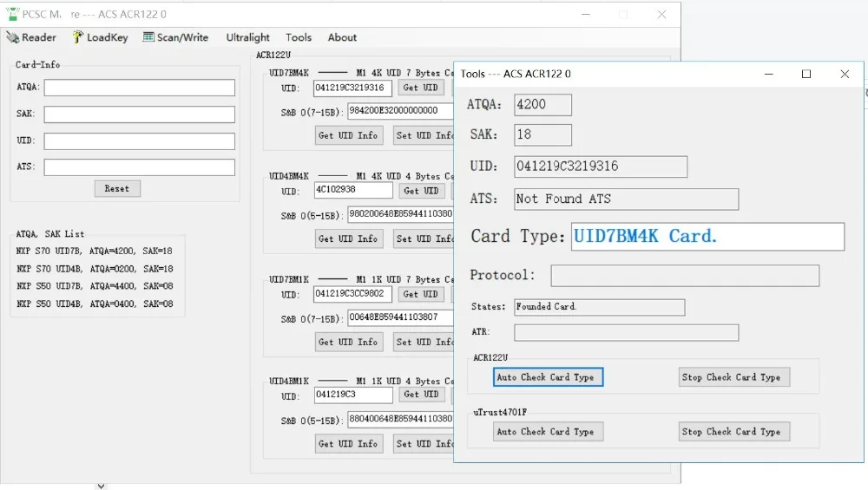Focus the Card-Info SAK field
The height and width of the screenshot is (490, 868).
pos(140,114)
